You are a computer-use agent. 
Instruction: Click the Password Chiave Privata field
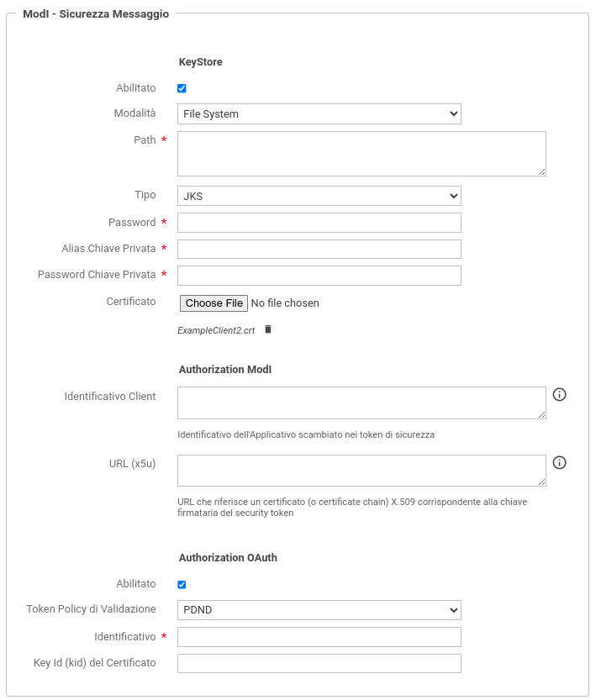[x=319, y=276]
